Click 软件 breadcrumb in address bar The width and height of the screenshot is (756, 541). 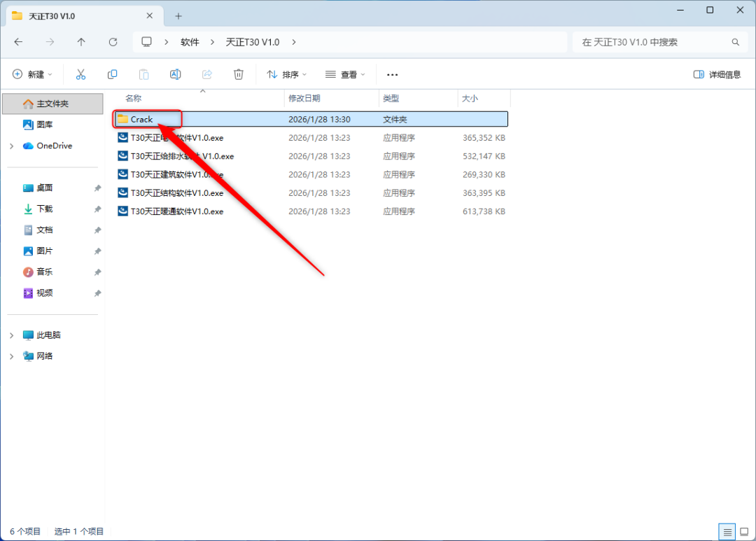190,42
